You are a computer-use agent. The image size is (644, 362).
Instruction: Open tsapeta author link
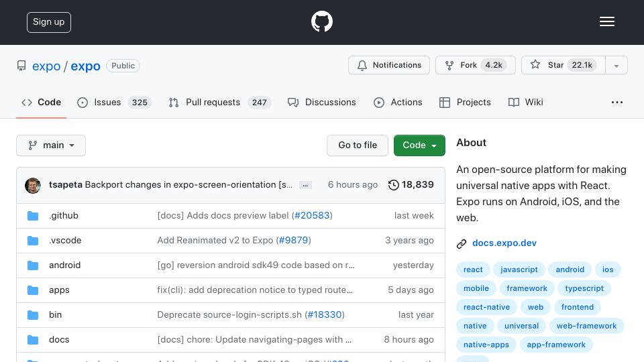pos(65,185)
